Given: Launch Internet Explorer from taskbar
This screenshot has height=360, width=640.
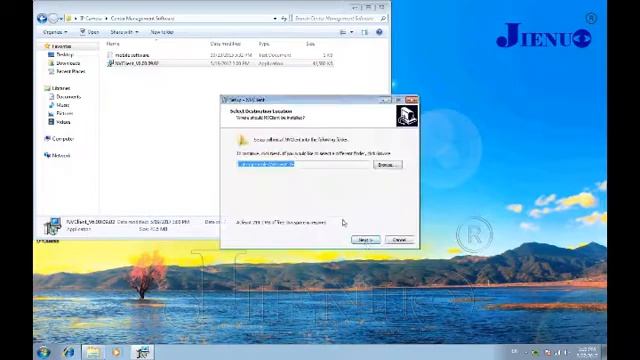Looking at the screenshot, I should tap(69, 352).
